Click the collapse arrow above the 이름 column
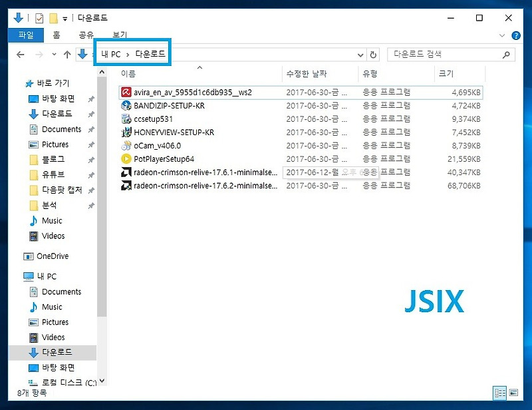This screenshot has height=410, width=532. (200, 68)
